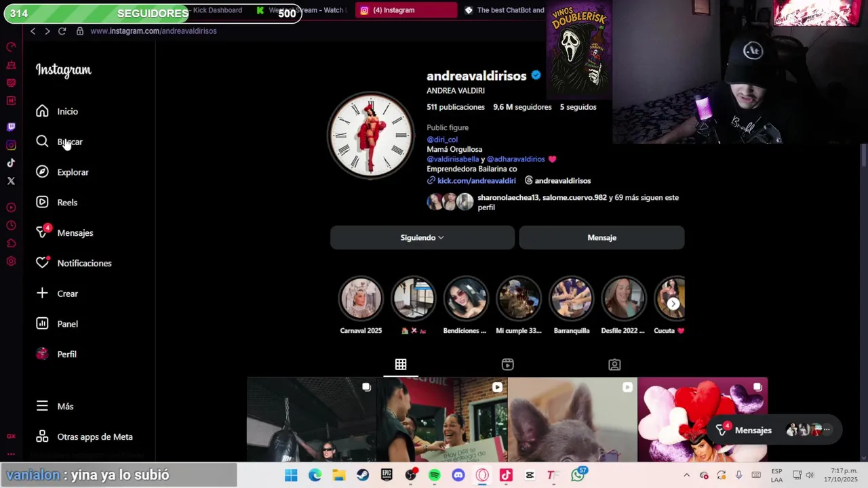View the 5 seguidos list
This screenshot has height=488, width=868.
coord(578,107)
